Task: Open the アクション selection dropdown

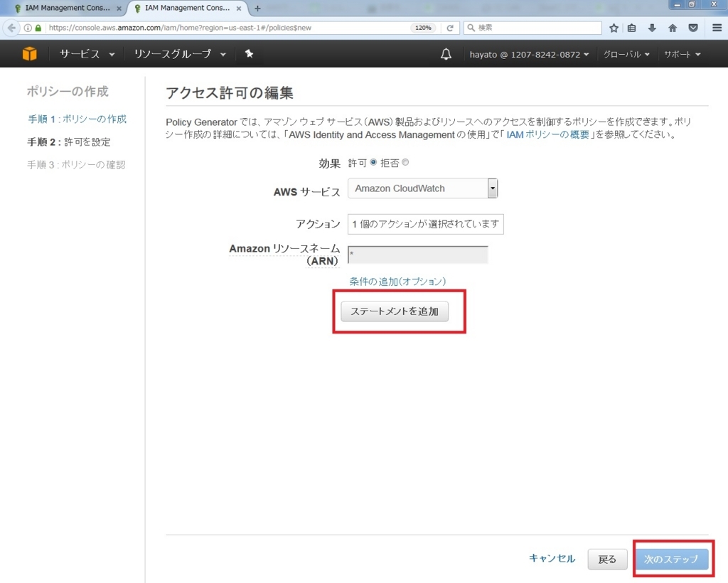Action: [425, 224]
